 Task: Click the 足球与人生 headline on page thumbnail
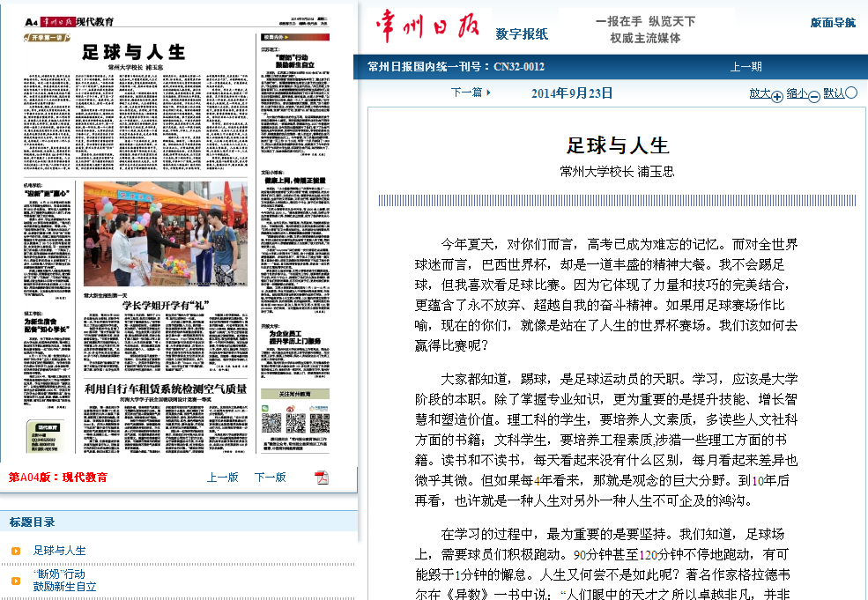[134, 51]
